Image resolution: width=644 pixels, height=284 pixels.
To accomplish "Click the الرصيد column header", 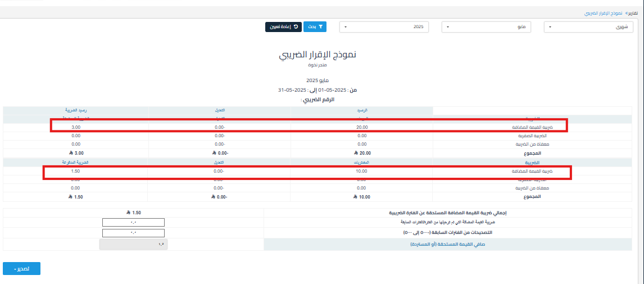I will [x=362, y=111].
